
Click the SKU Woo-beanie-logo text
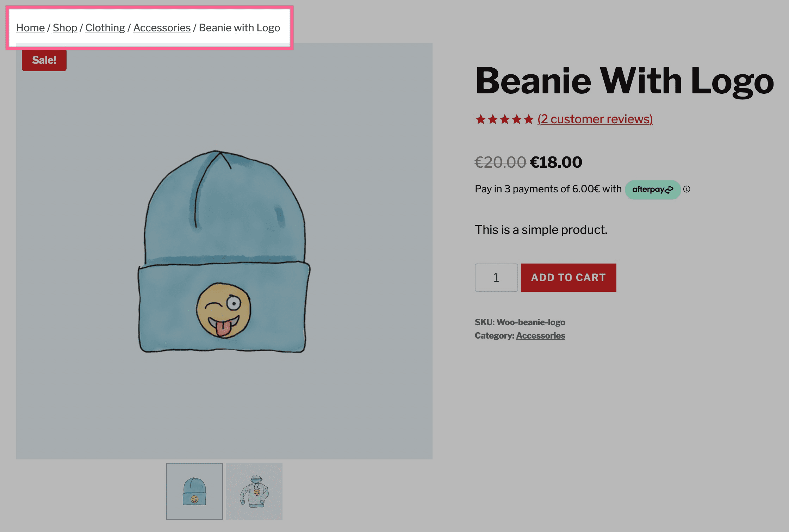pos(520,322)
